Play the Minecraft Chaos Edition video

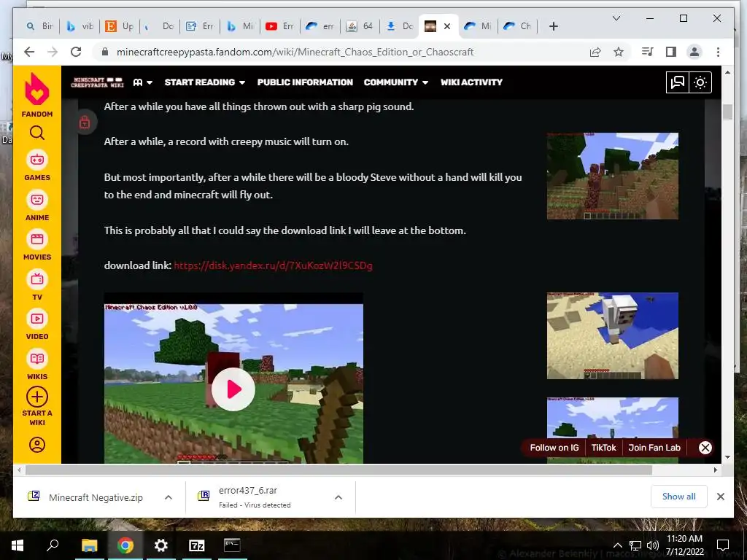(233, 389)
